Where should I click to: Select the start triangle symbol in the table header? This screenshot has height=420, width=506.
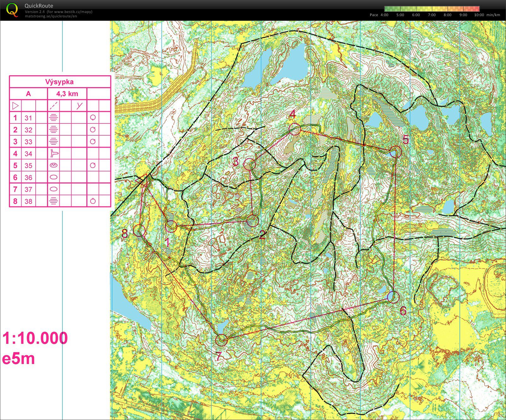coord(15,105)
